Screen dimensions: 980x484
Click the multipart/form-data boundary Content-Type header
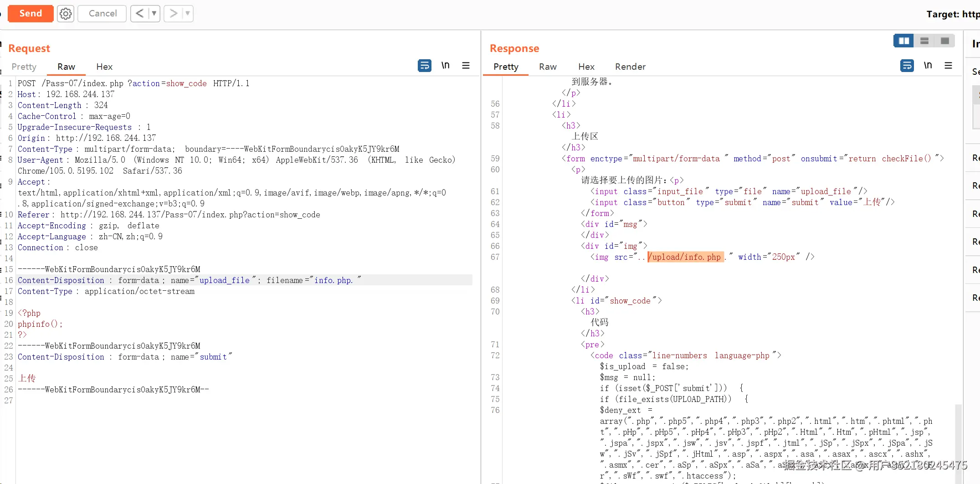209,149
